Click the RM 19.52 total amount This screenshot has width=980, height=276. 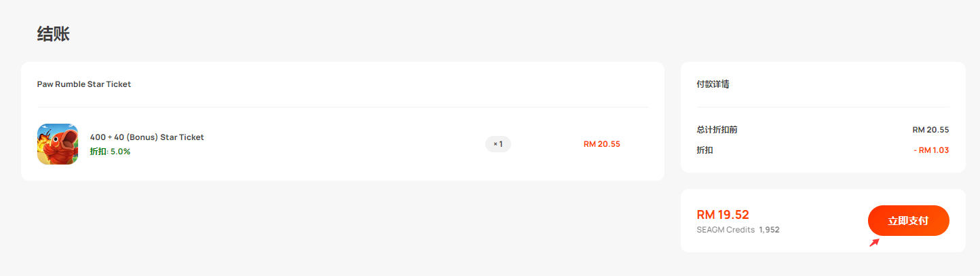(723, 215)
